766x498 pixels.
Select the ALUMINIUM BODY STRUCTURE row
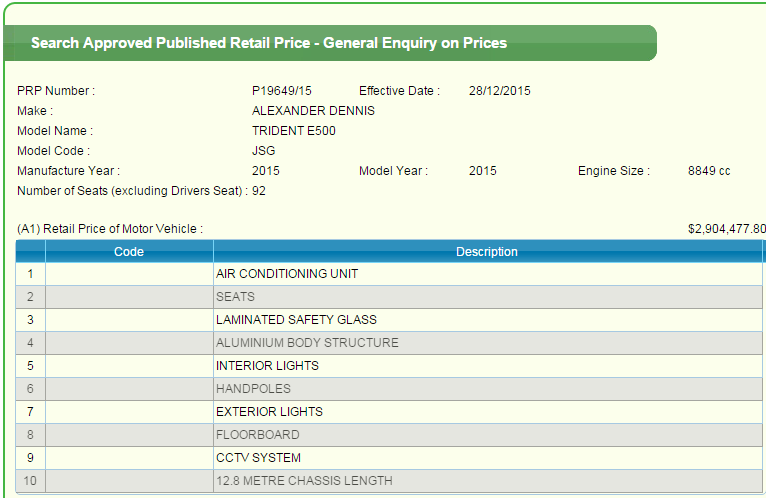click(x=389, y=343)
